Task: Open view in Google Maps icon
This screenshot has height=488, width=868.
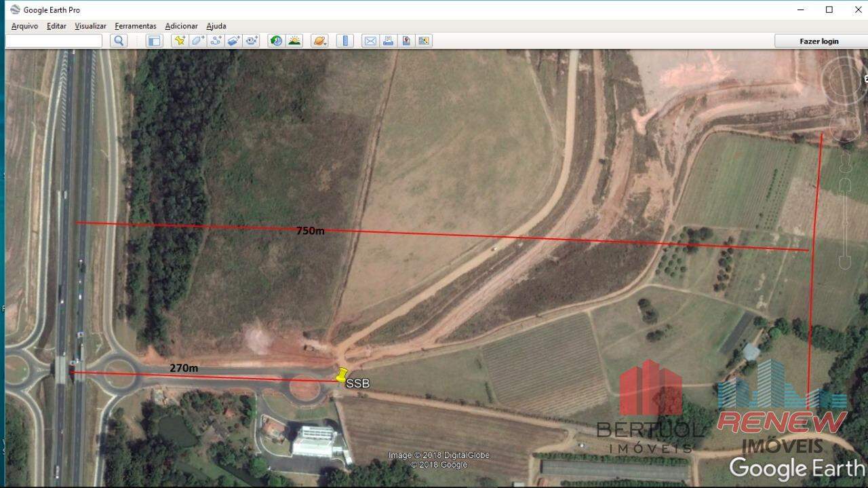Action: click(x=424, y=41)
